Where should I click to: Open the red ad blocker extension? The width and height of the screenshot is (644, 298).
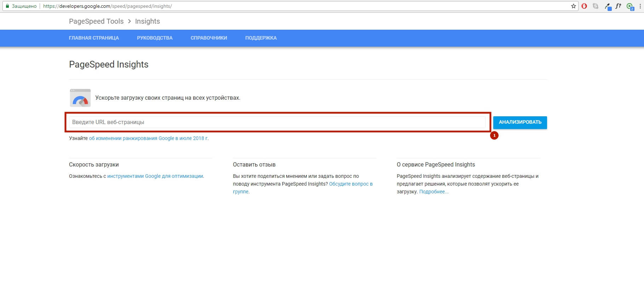(584, 6)
